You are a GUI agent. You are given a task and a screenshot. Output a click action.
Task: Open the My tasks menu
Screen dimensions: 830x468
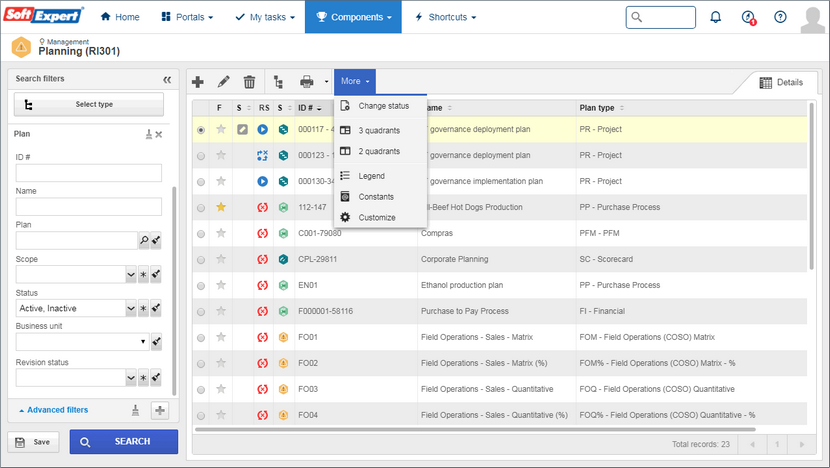[265, 17]
